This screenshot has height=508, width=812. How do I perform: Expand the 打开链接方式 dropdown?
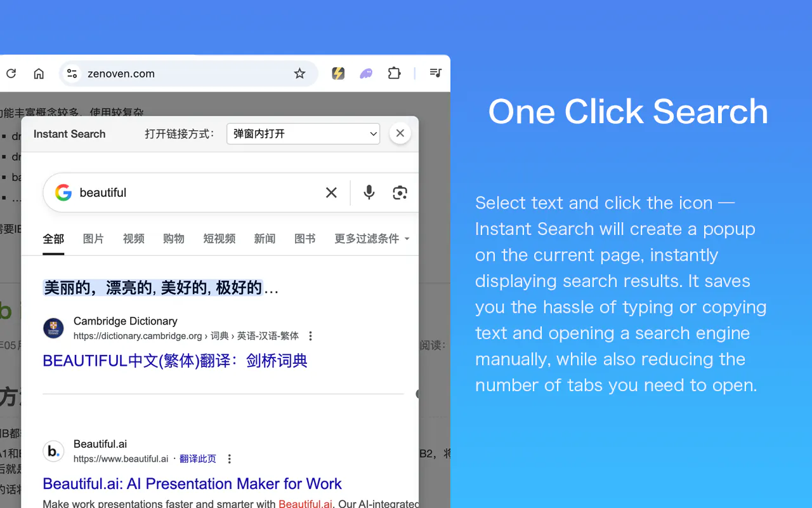[303, 134]
